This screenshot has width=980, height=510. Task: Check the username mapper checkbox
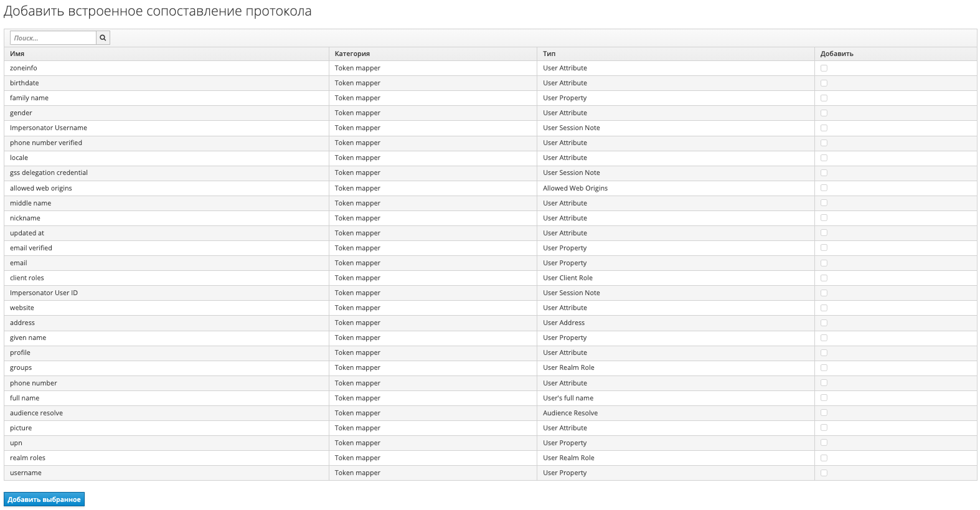pyautogui.click(x=824, y=473)
